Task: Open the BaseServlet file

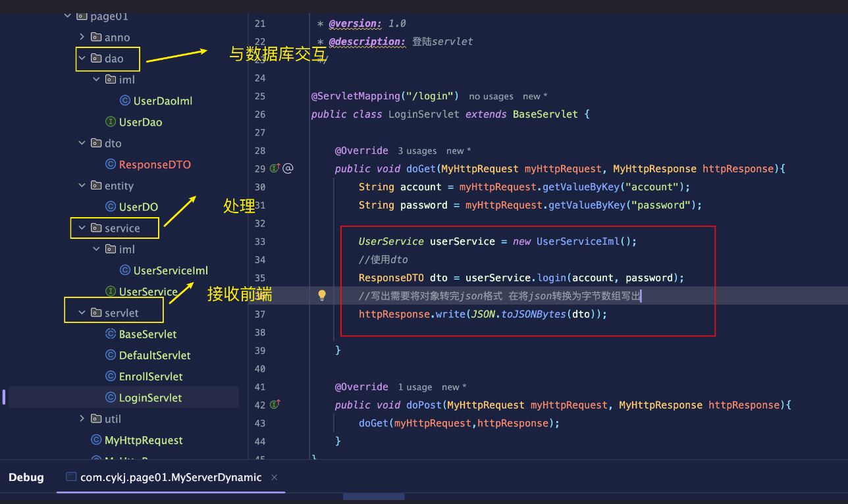Action: pos(147,334)
